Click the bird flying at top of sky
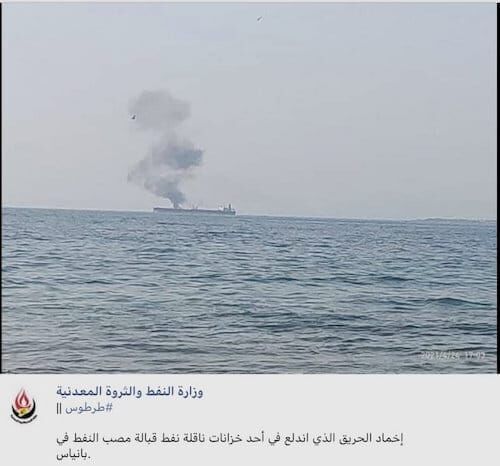 259,19
